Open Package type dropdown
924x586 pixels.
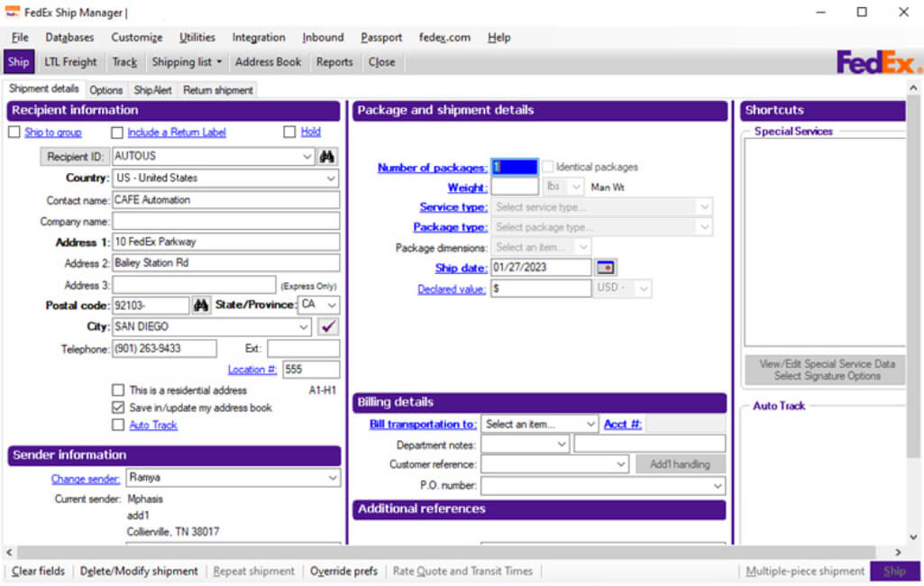(x=704, y=227)
